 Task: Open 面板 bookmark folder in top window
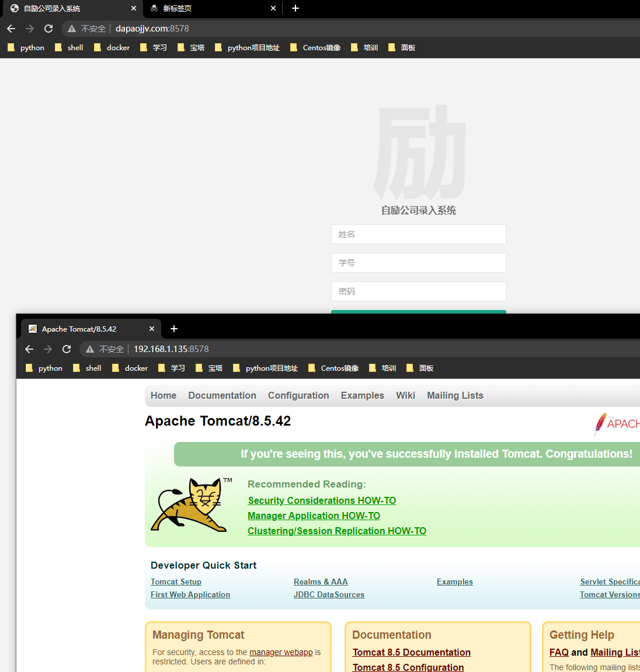402,47
